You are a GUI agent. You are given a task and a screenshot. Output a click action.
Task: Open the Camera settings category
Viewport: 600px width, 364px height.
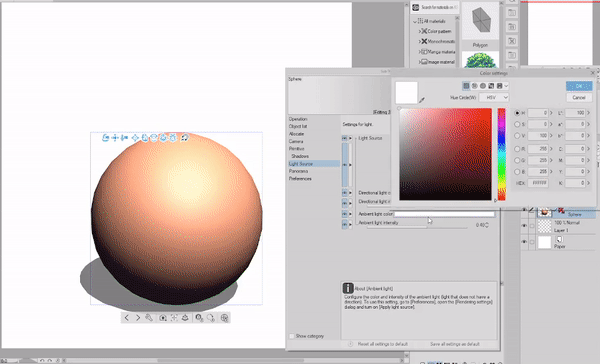point(296,141)
